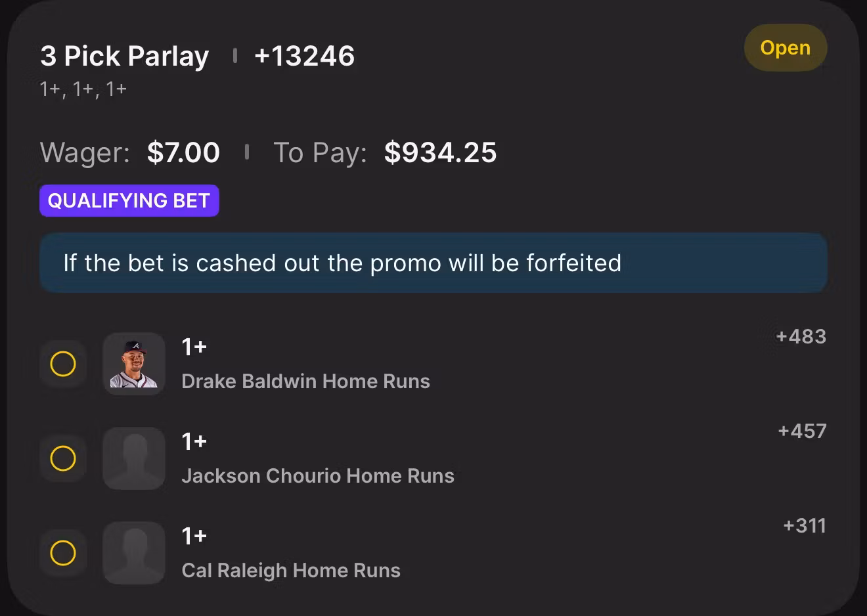867x616 pixels.
Task: Click the +13246 parlay odds
Action: (x=304, y=56)
